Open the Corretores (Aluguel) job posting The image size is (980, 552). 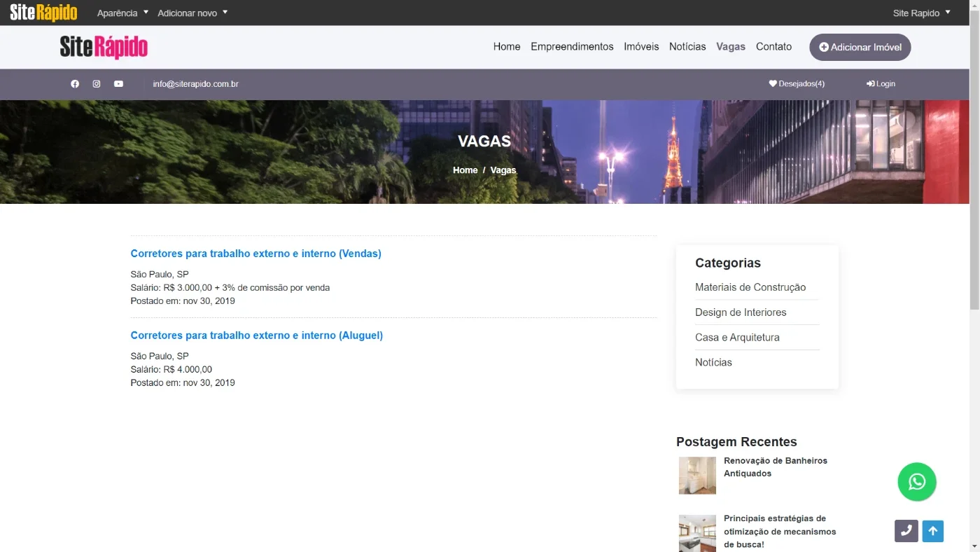[257, 336]
